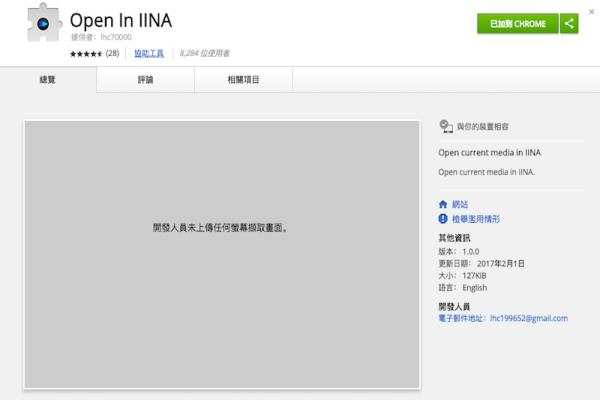Click the developer email lhc199652@gmail.com
600x400 pixels.
click(529, 318)
